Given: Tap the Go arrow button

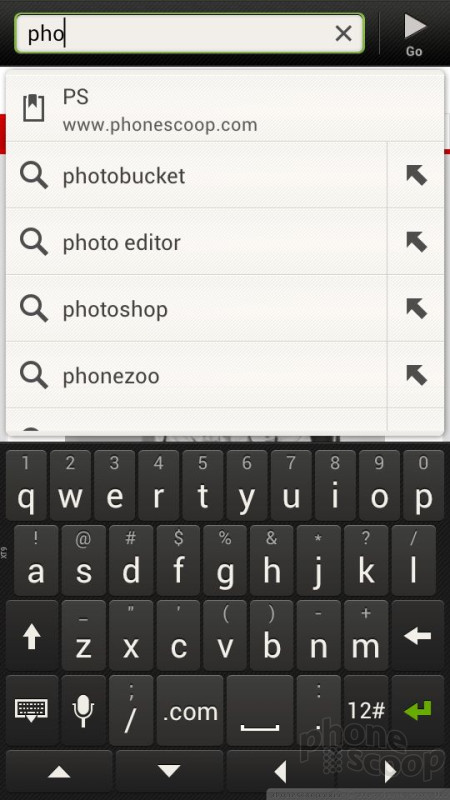Looking at the screenshot, I should click(x=414, y=34).
